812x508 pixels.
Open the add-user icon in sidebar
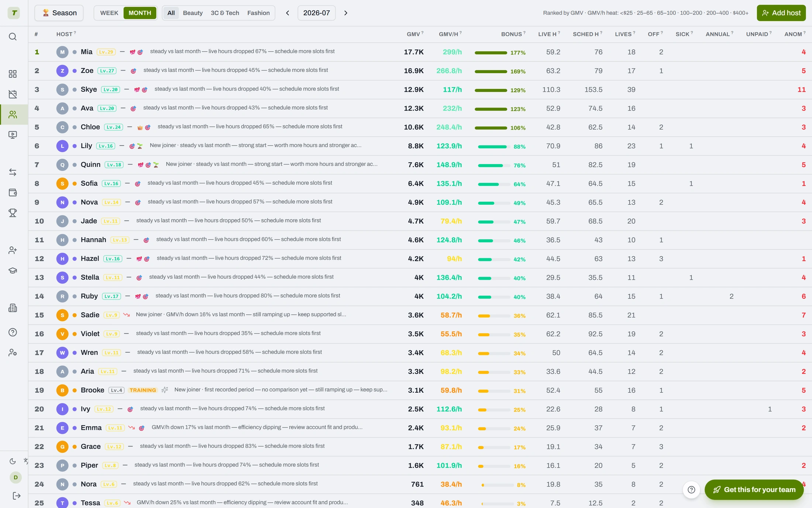click(13, 250)
